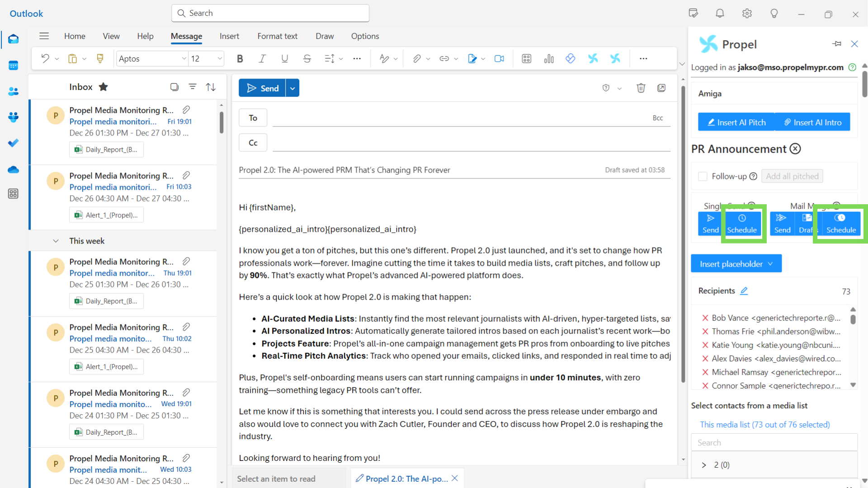868x488 pixels.
Task: Switch to the Home tab
Action: click(75, 36)
